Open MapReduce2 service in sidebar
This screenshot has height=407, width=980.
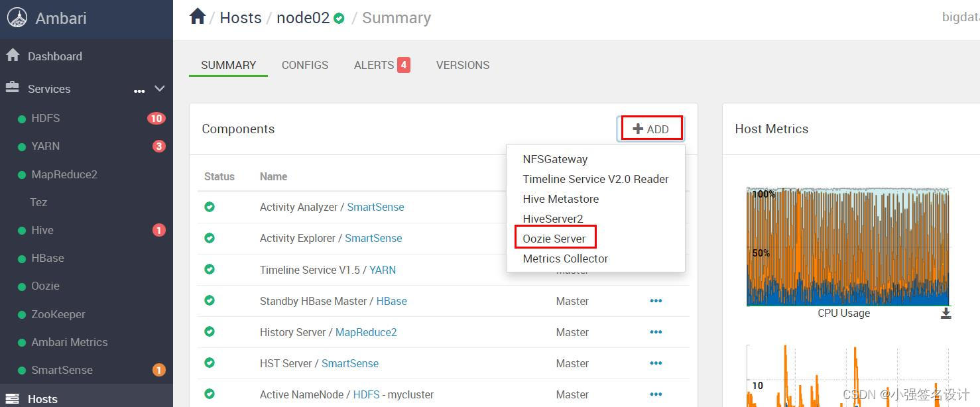click(x=64, y=174)
